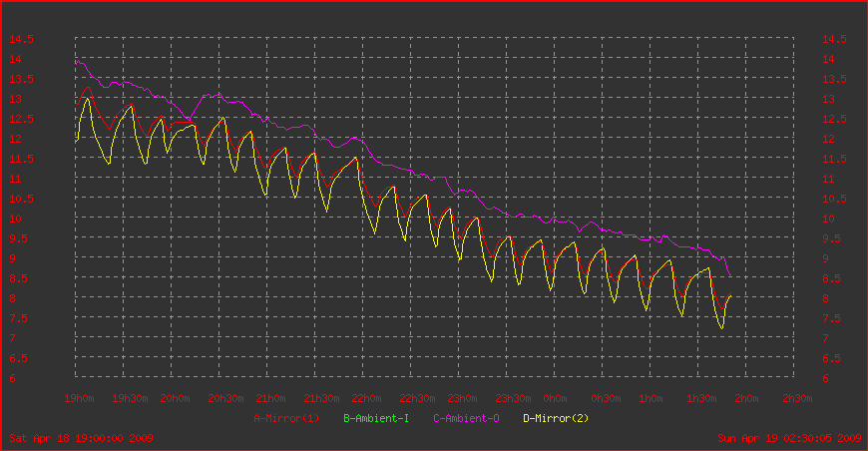Click the start timestamp Sat Apr 18 19:00:00 2009

(82, 438)
